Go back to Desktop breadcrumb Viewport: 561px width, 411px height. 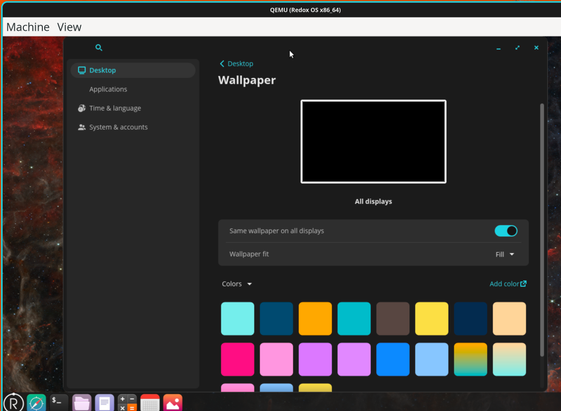pos(236,64)
